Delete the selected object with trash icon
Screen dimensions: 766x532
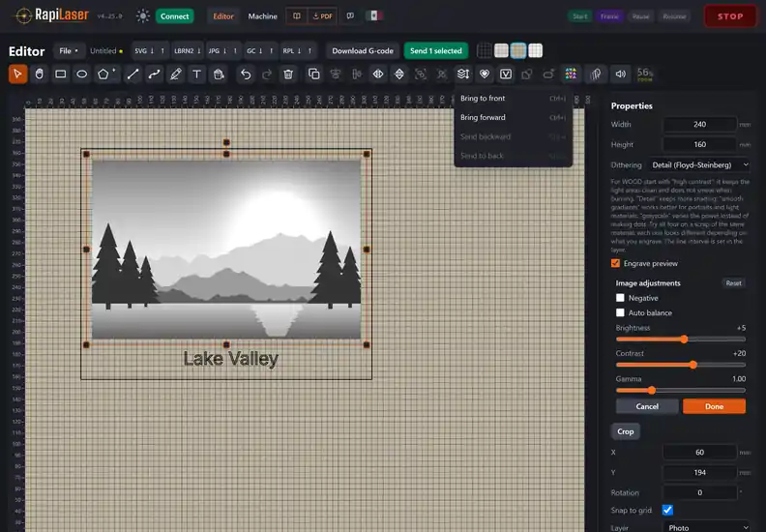[x=288, y=74]
